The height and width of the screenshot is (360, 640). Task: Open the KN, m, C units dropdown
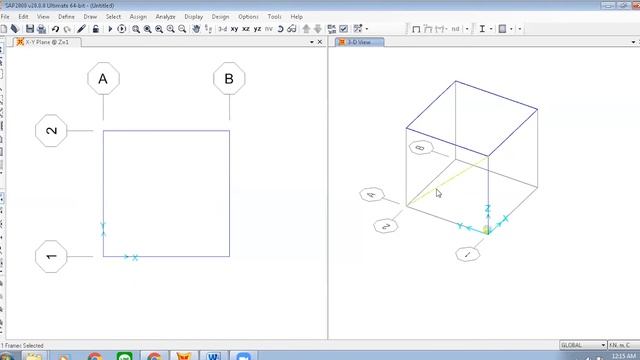(x=624, y=345)
